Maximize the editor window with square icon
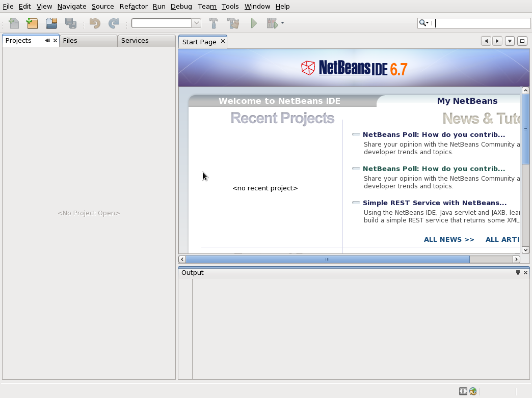Screen dimensions: 532x398 coord(522,41)
